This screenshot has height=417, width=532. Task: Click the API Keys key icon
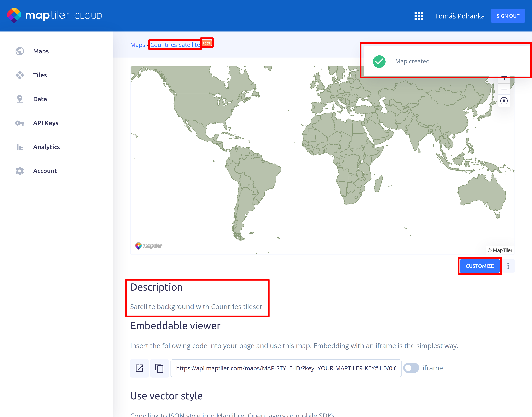20,123
